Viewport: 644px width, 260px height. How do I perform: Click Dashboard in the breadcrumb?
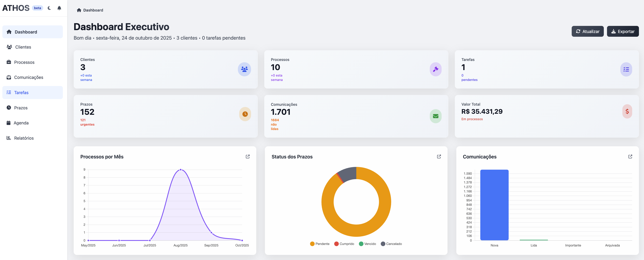tap(93, 10)
